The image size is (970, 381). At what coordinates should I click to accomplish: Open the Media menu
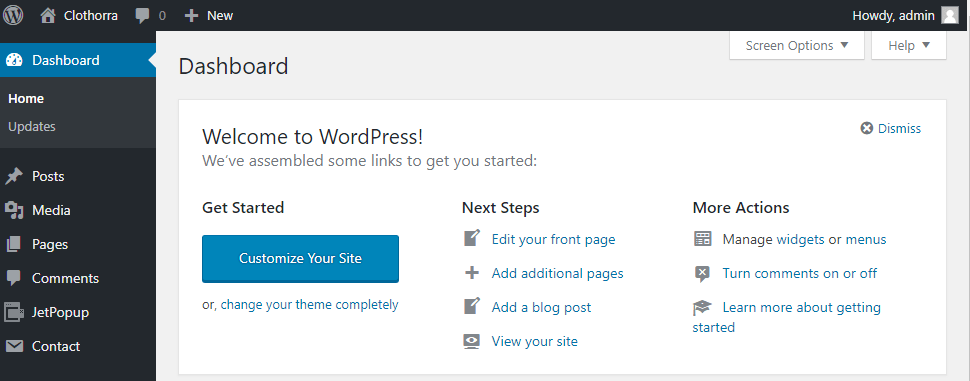[78, 210]
